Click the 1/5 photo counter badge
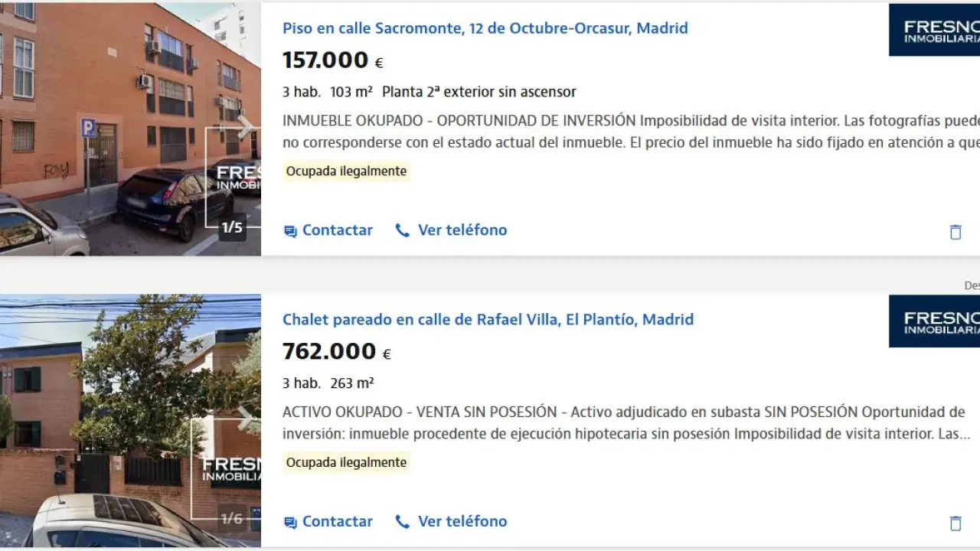This screenshot has height=551, width=980. click(x=232, y=227)
